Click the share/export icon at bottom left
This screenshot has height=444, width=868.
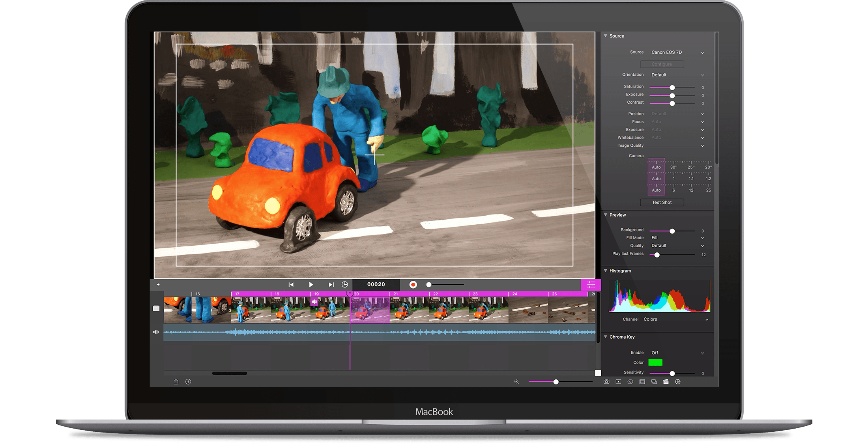click(x=176, y=382)
